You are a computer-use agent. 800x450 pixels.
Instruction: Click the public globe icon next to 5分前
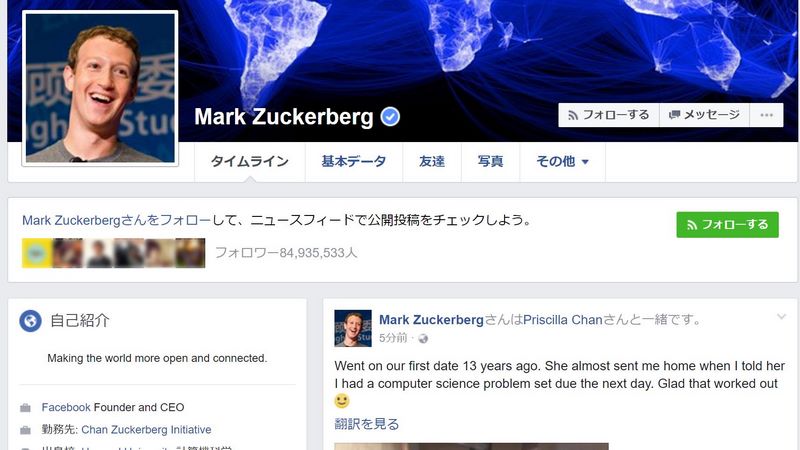(423, 339)
